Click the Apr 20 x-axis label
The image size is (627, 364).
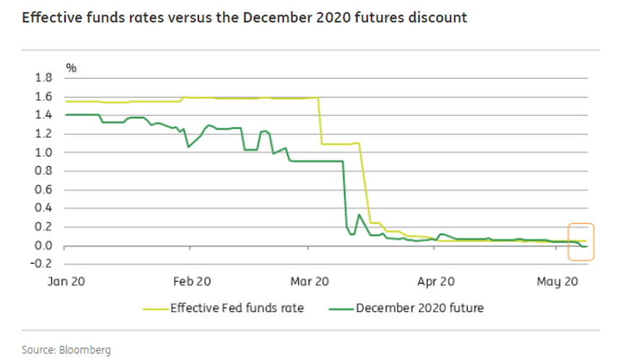tap(435, 283)
